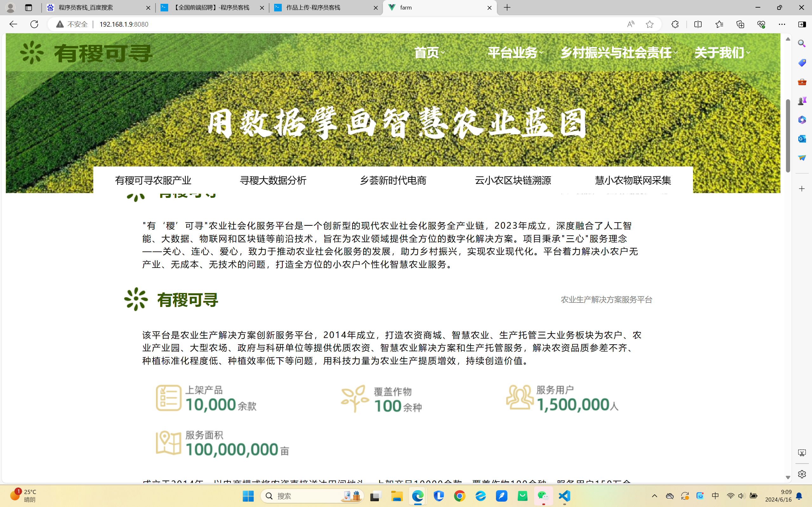The width and height of the screenshot is (812, 507).
Task: Open WeChat from taskbar
Action: click(543, 496)
